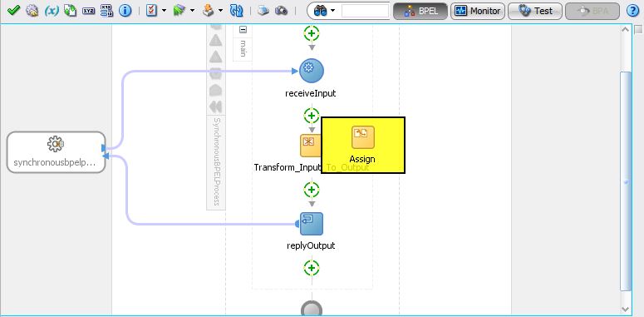Select the receiveInput activity icon

tap(312, 71)
